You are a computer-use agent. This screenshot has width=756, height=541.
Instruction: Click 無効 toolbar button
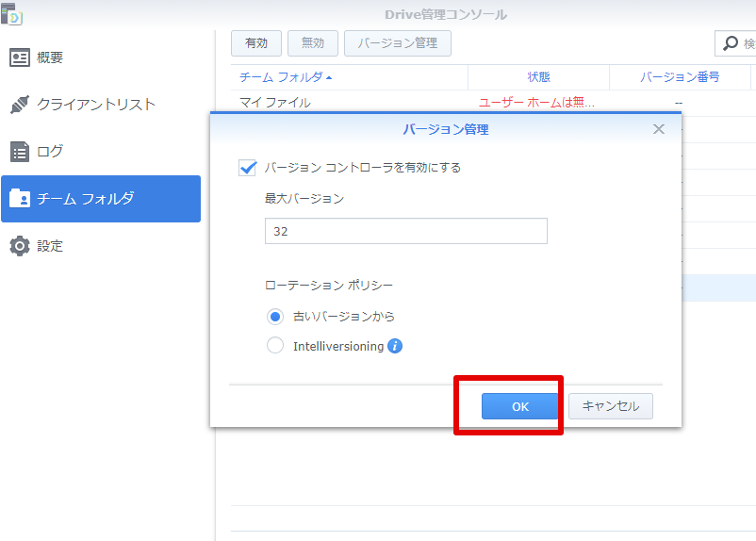(x=313, y=43)
